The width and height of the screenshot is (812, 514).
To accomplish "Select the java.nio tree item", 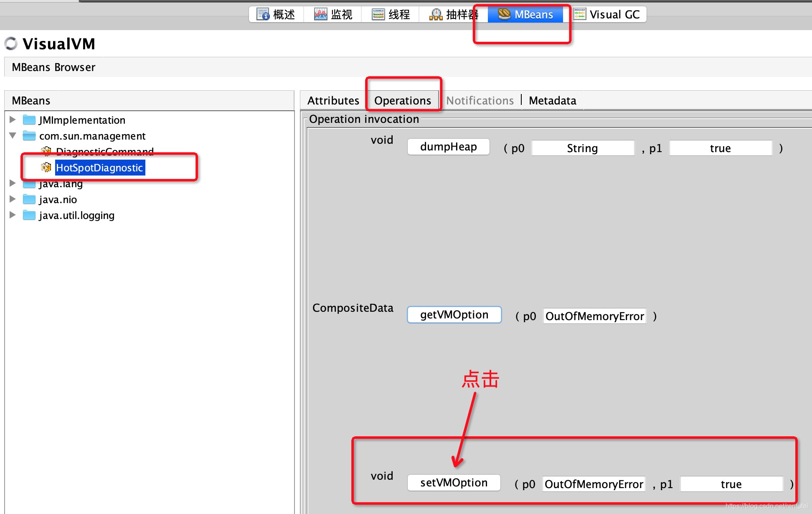I will [58, 200].
